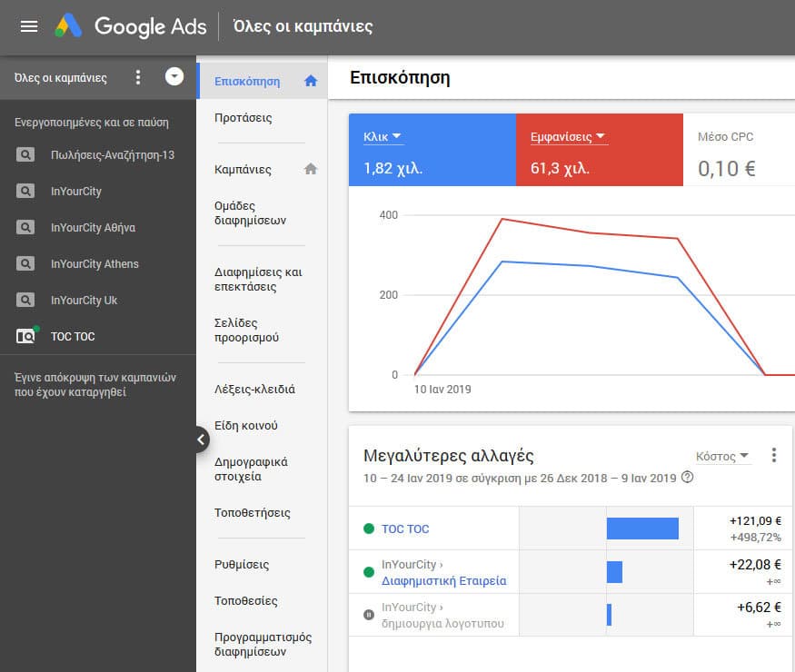Select the InYourCity campaign
The height and width of the screenshot is (672, 795).
[x=76, y=191]
